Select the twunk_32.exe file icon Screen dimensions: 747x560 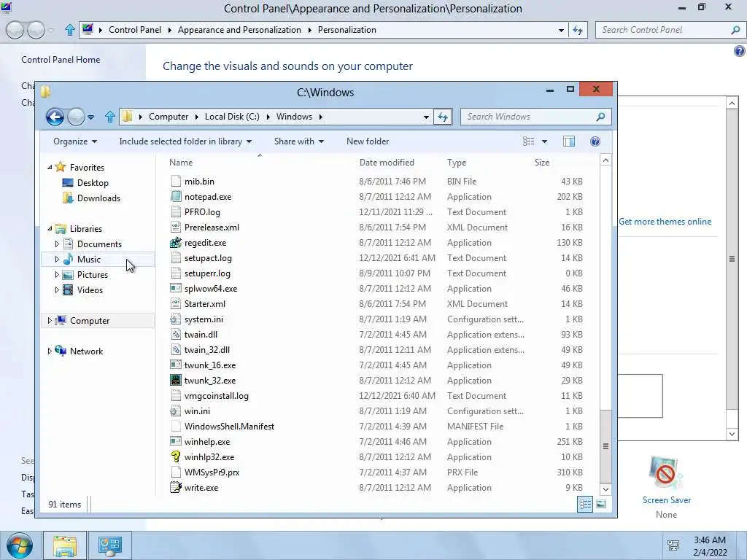[176, 381]
